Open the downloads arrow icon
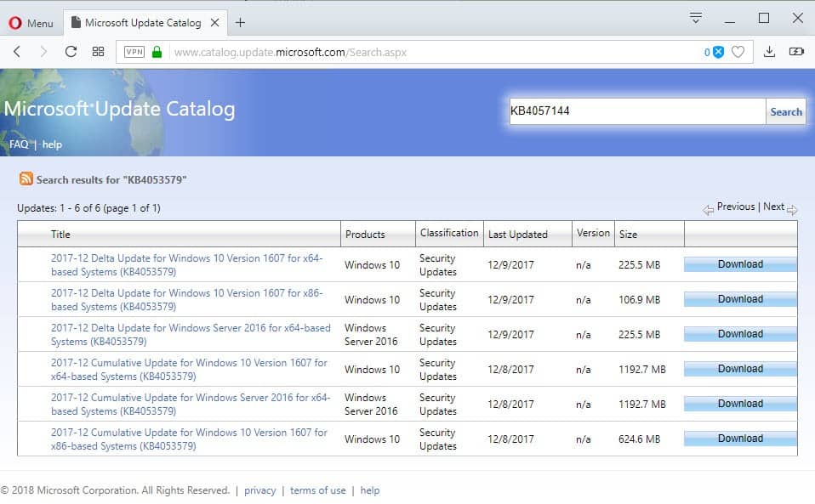 tap(769, 52)
